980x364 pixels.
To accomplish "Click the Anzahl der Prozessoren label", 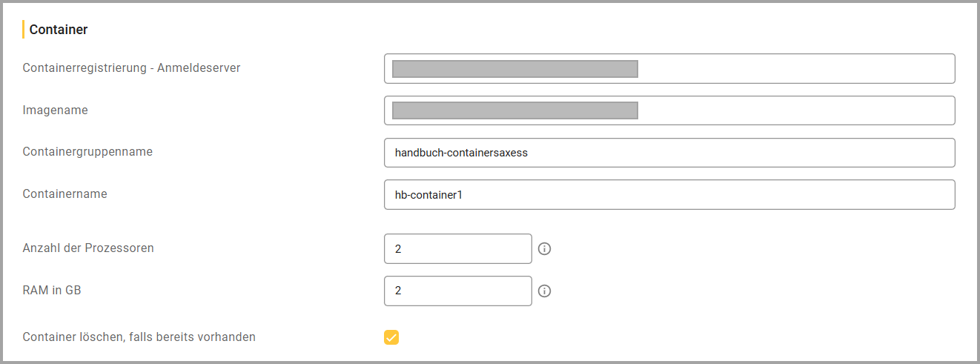I will (x=88, y=248).
